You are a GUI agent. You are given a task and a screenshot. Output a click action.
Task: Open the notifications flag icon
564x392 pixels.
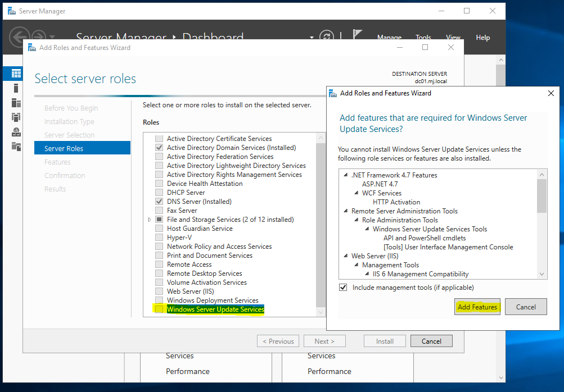[x=357, y=34]
